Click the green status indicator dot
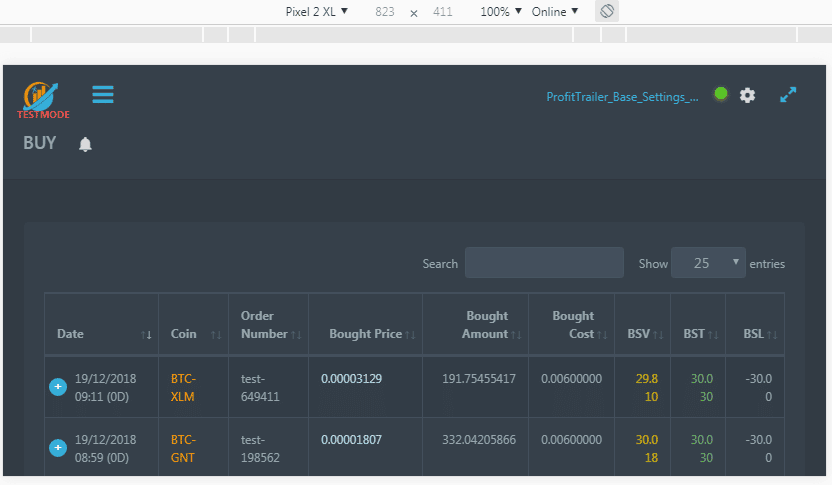 720,94
